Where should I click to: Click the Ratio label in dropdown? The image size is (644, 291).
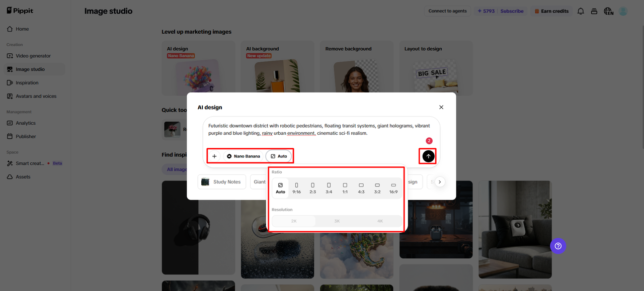(x=277, y=172)
